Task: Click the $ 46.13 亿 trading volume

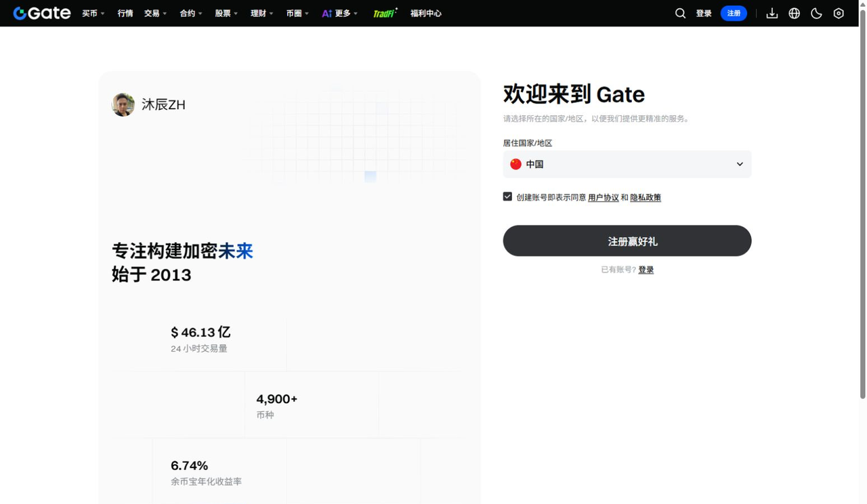Action: tap(200, 332)
